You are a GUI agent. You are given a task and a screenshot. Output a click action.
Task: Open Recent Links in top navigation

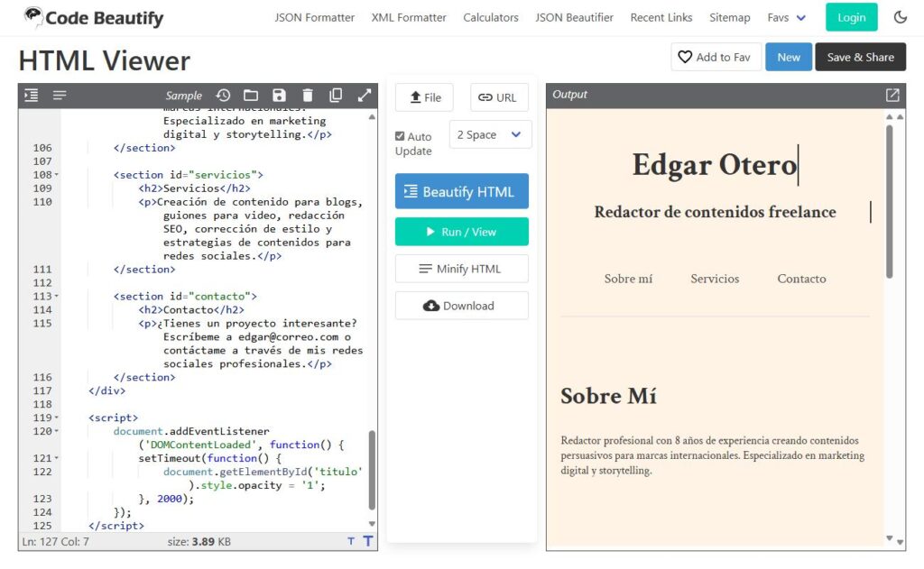pyautogui.click(x=661, y=18)
